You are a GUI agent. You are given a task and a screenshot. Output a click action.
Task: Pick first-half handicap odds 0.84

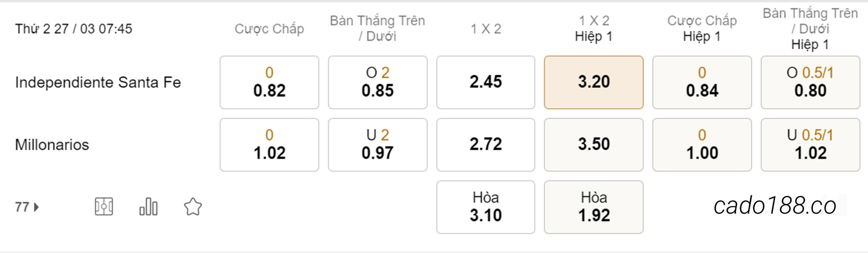(702, 82)
